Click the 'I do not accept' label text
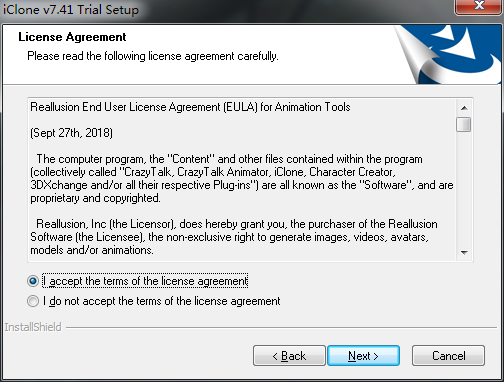 [162, 301]
